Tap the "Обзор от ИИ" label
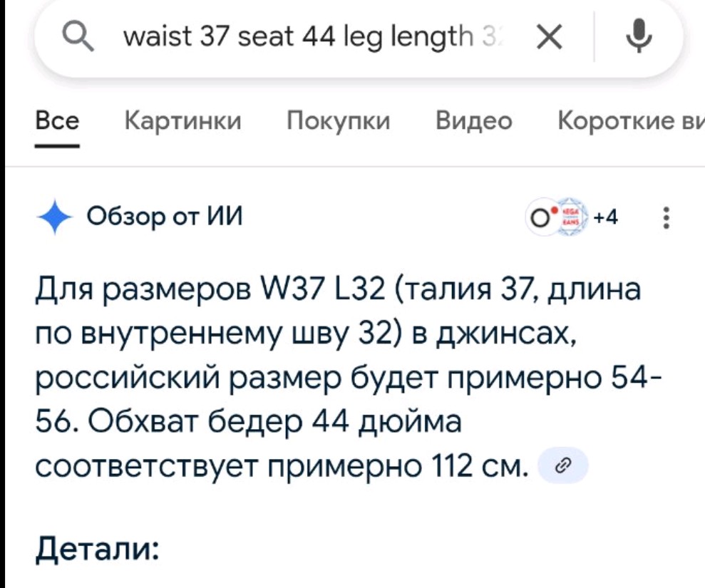This screenshot has width=705, height=588. [165, 215]
